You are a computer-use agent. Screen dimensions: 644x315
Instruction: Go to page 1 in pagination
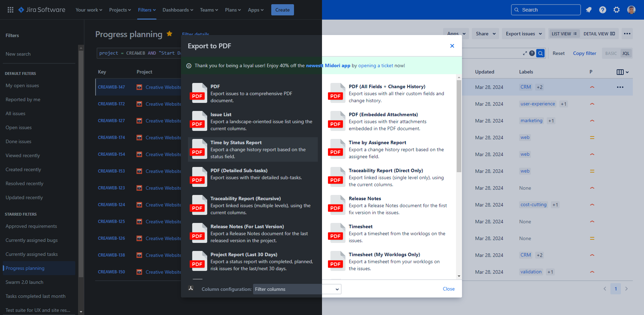coord(616,289)
